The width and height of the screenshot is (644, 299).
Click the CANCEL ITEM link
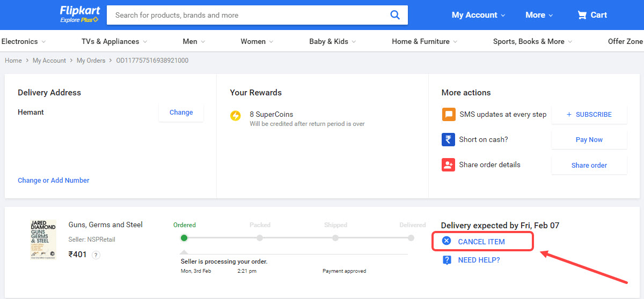click(481, 242)
